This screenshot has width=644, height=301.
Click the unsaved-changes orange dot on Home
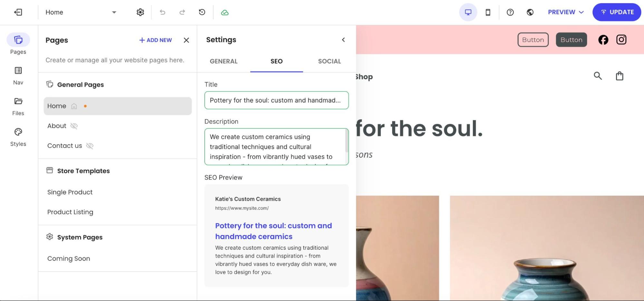85,106
